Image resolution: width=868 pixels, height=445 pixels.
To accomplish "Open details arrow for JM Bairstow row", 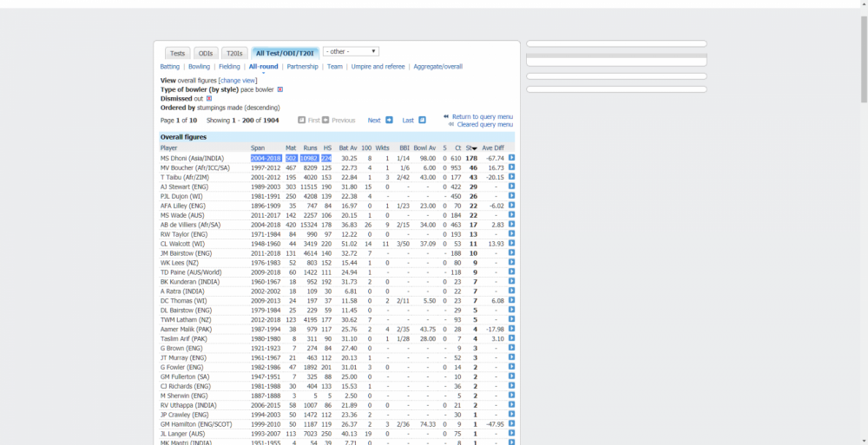I will tap(511, 252).
